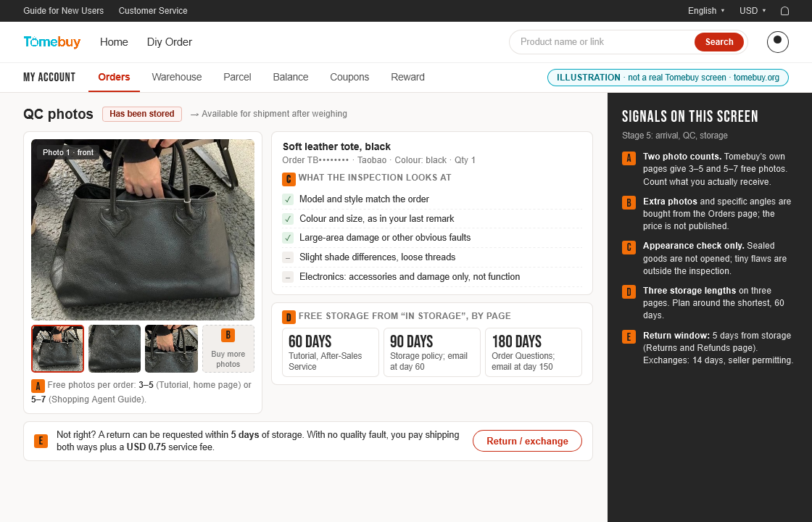
Task: Open the USD currency dropdown
Action: (753, 11)
